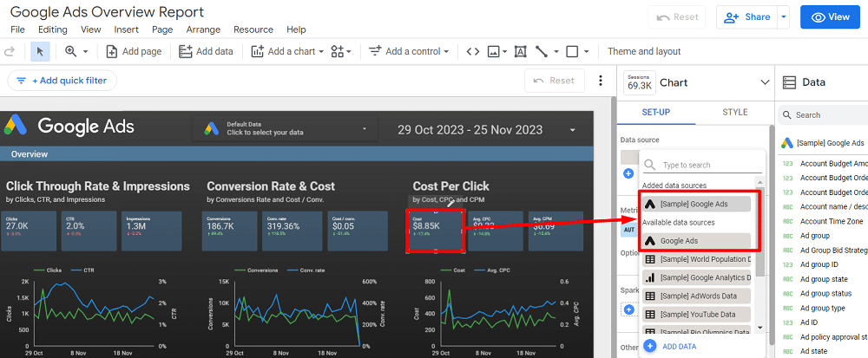Click ADD DATA at the bottom of the list
868x358 pixels.
[x=680, y=347]
